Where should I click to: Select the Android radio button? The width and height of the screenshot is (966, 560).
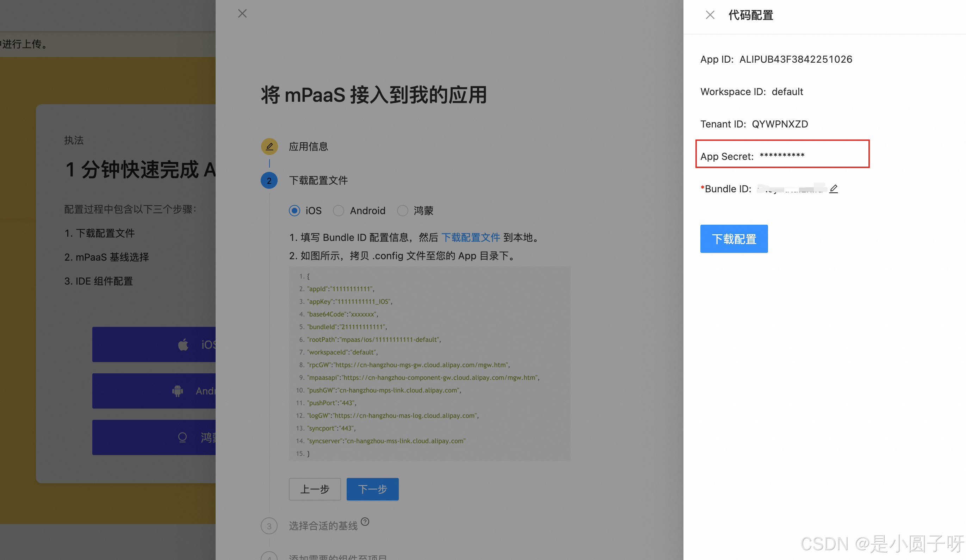point(339,210)
